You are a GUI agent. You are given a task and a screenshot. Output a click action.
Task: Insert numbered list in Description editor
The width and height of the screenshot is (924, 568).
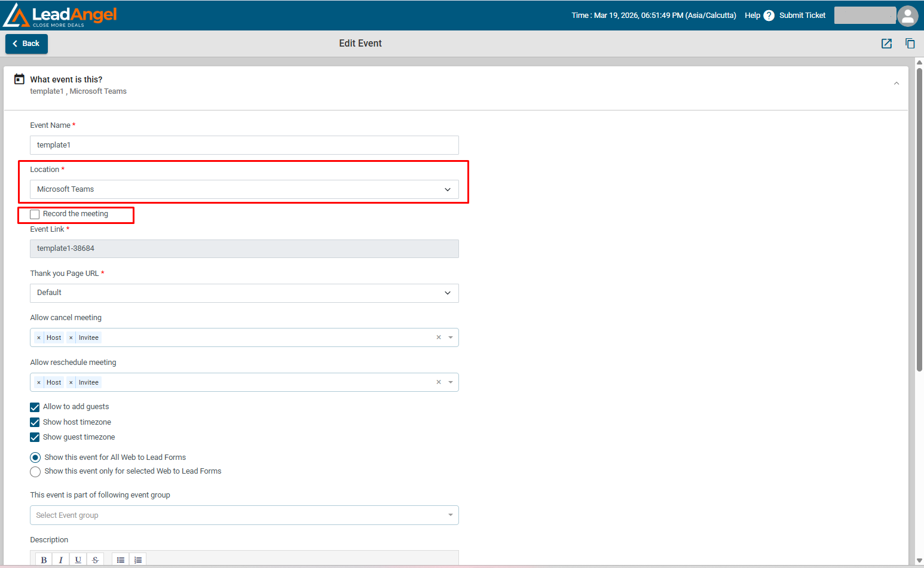tap(138, 560)
